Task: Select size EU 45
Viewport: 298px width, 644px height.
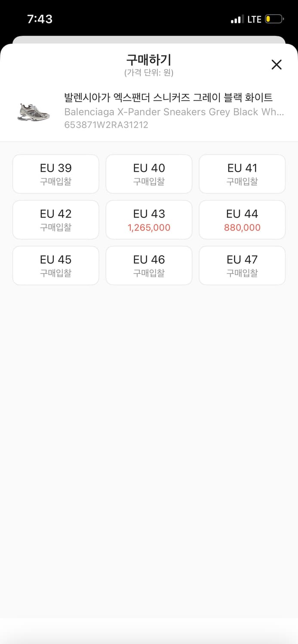Action: pos(55,265)
